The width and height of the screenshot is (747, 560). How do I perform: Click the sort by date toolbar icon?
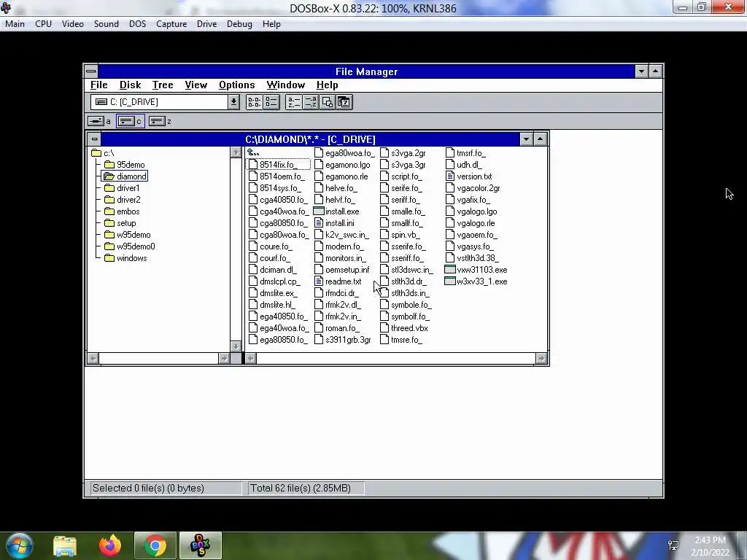pyautogui.click(x=344, y=102)
